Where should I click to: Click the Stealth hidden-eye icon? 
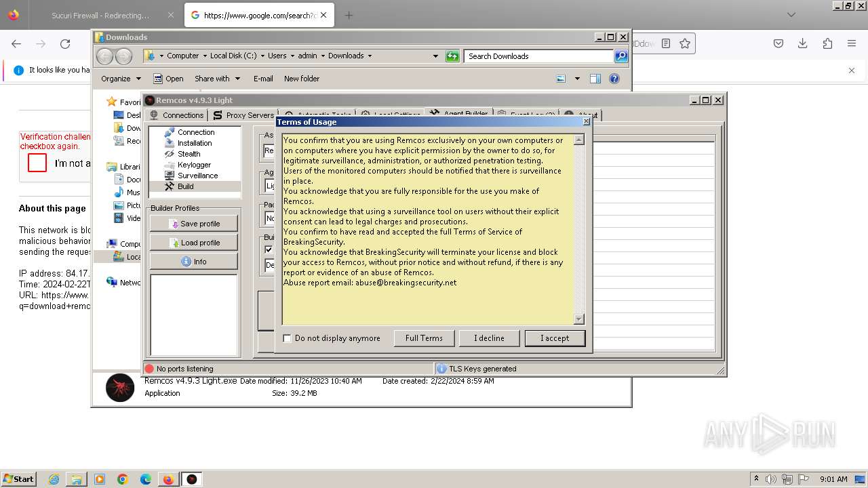(x=170, y=154)
